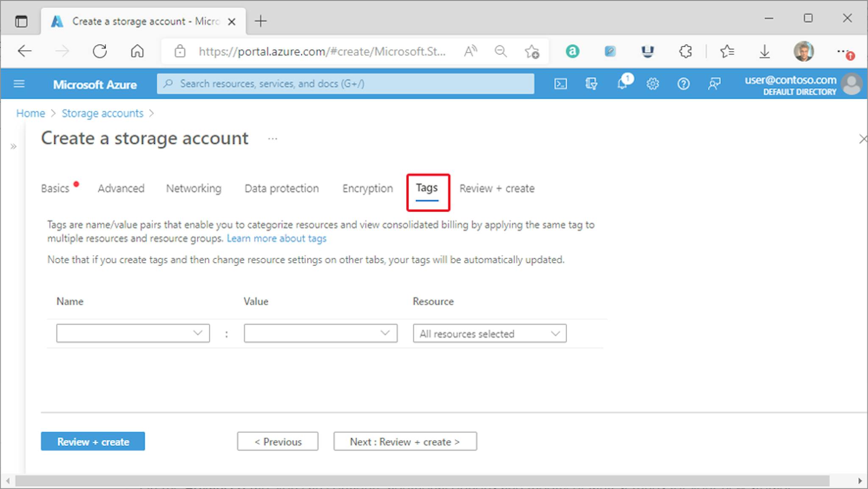
Task: Click the Azure search bar
Action: 345,83
